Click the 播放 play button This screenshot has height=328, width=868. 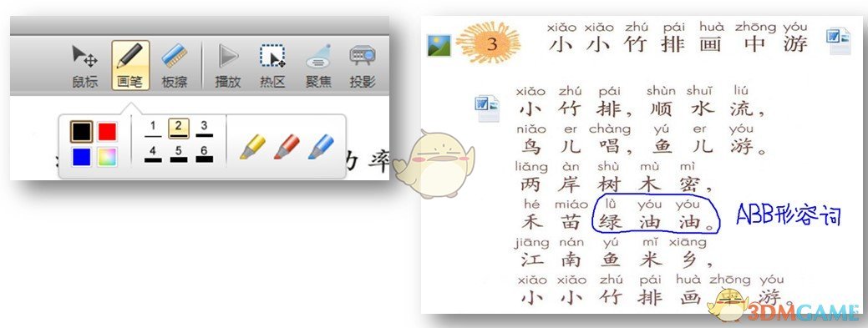click(x=227, y=67)
